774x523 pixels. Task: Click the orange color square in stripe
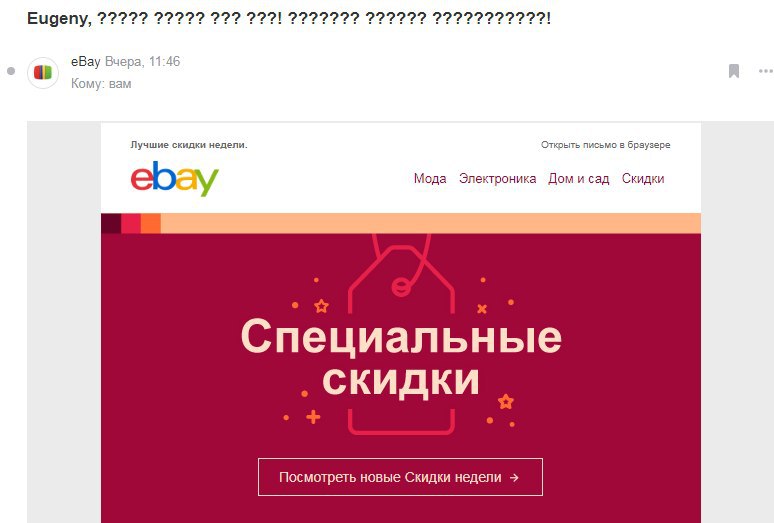pyautogui.click(x=151, y=223)
